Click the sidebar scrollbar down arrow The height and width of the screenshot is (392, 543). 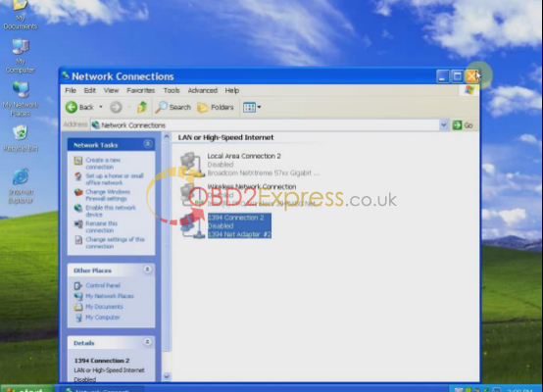point(167,376)
